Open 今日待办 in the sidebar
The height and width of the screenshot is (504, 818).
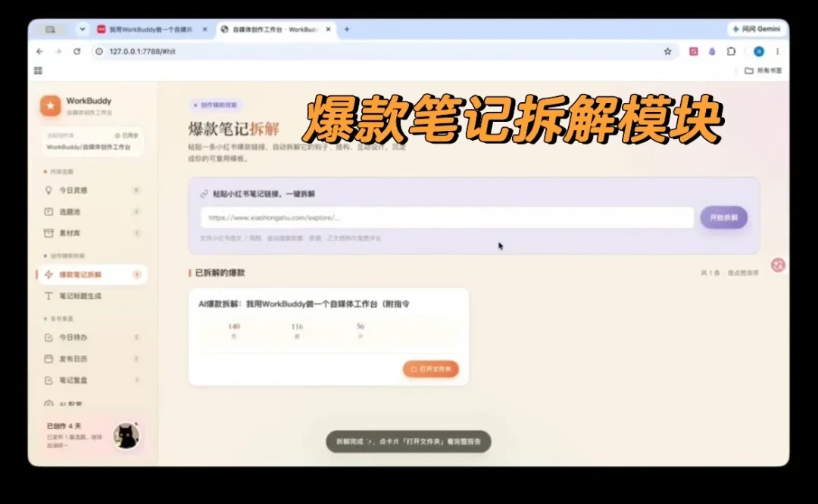(92, 338)
